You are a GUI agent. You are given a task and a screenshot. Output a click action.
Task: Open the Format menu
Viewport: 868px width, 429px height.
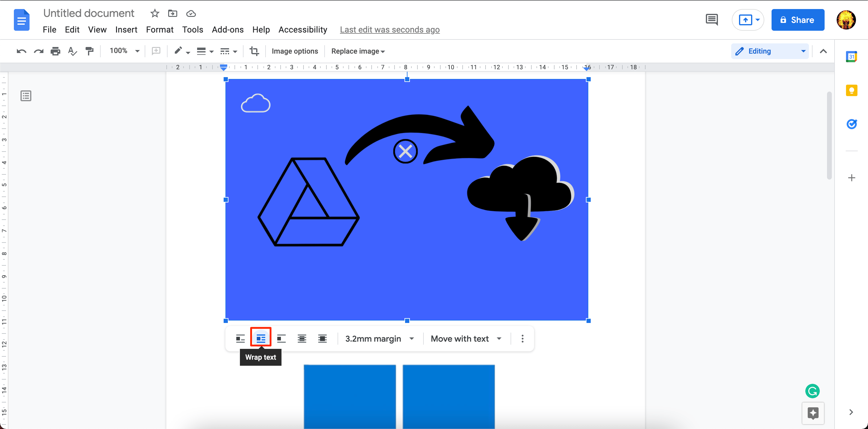(160, 29)
